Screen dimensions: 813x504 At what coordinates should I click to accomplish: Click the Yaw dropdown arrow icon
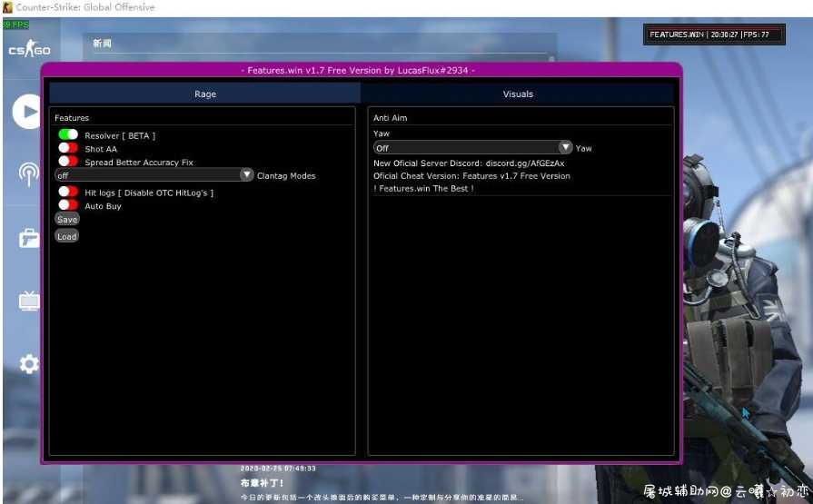pos(565,147)
